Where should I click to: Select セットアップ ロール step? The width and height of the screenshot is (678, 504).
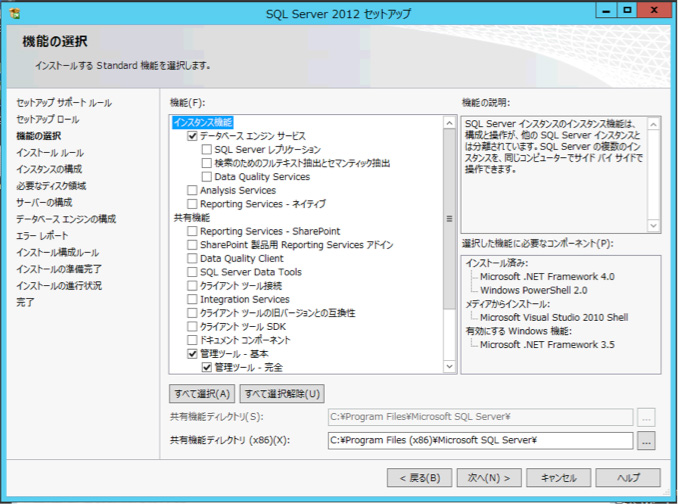point(48,119)
